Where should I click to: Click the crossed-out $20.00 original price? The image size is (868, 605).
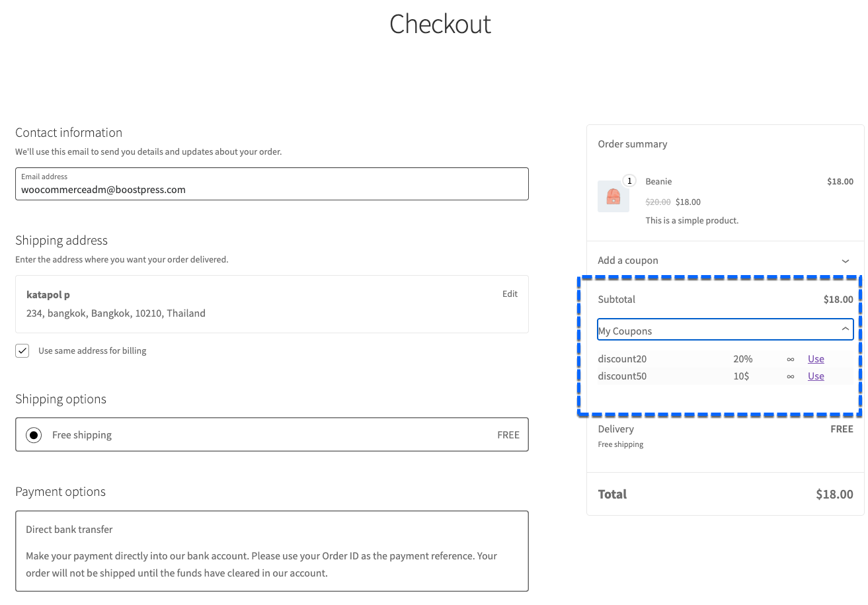[658, 202]
